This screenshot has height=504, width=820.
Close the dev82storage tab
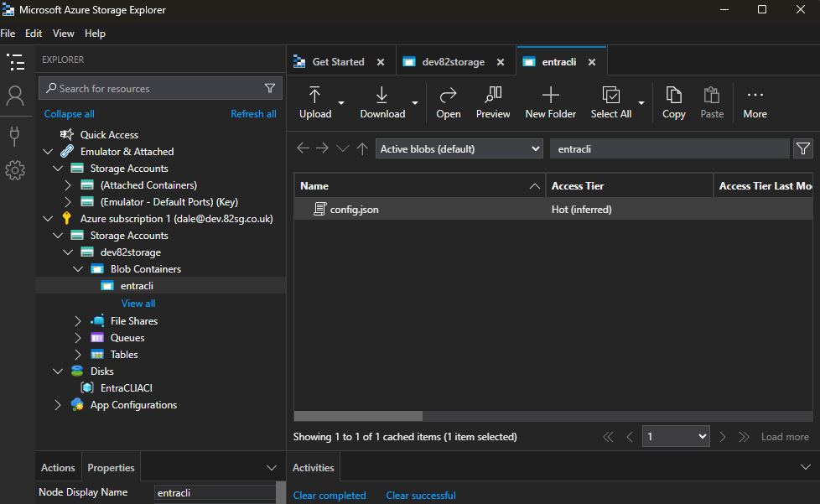501,62
